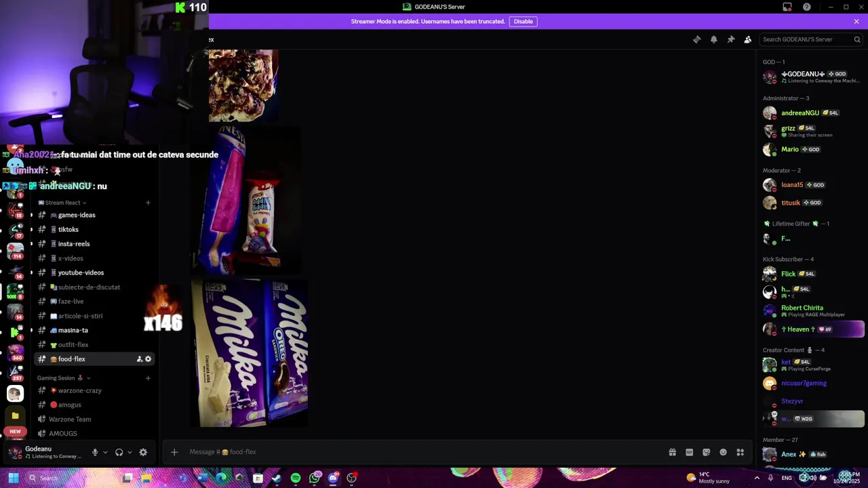Open the emoji picker
The image size is (868, 488).
point(723,452)
